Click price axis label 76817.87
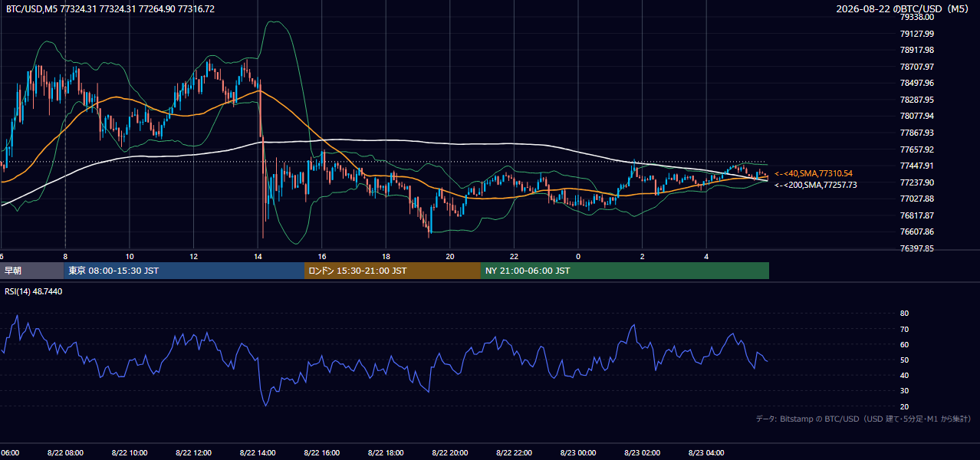This screenshot has width=980, height=460. click(916, 215)
